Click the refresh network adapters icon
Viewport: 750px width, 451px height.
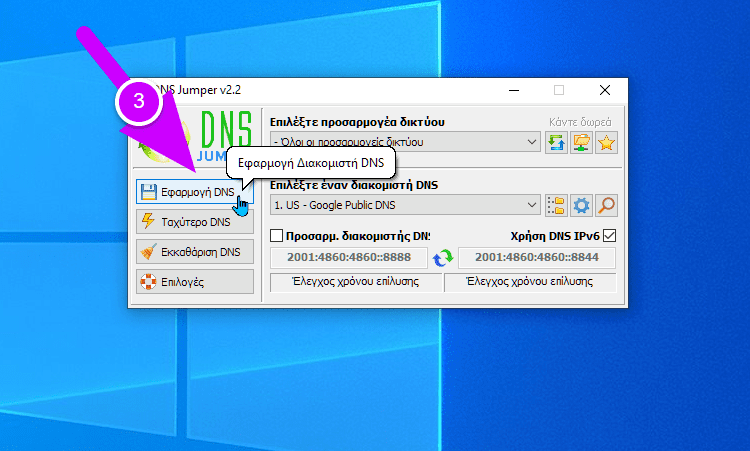click(556, 143)
